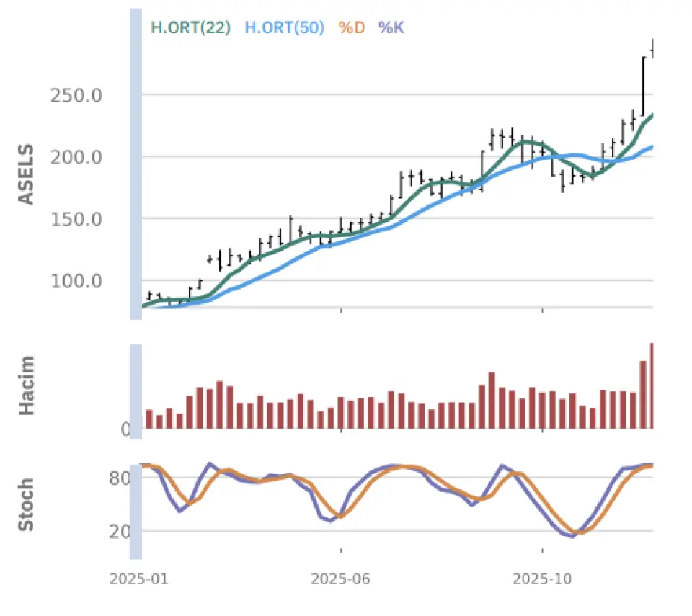The width and height of the screenshot is (692, 616).
Task: Click the ASELS axis title
Action: coord(26,174)
